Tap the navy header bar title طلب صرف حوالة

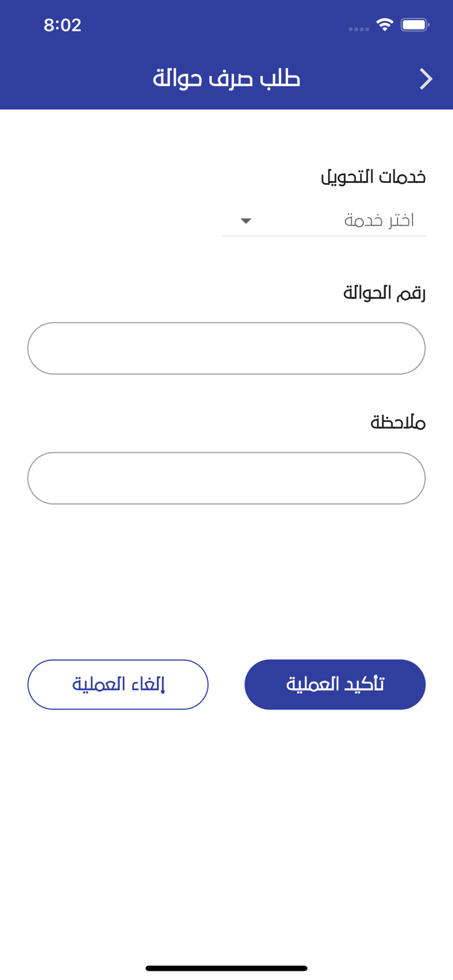point(226,78)
